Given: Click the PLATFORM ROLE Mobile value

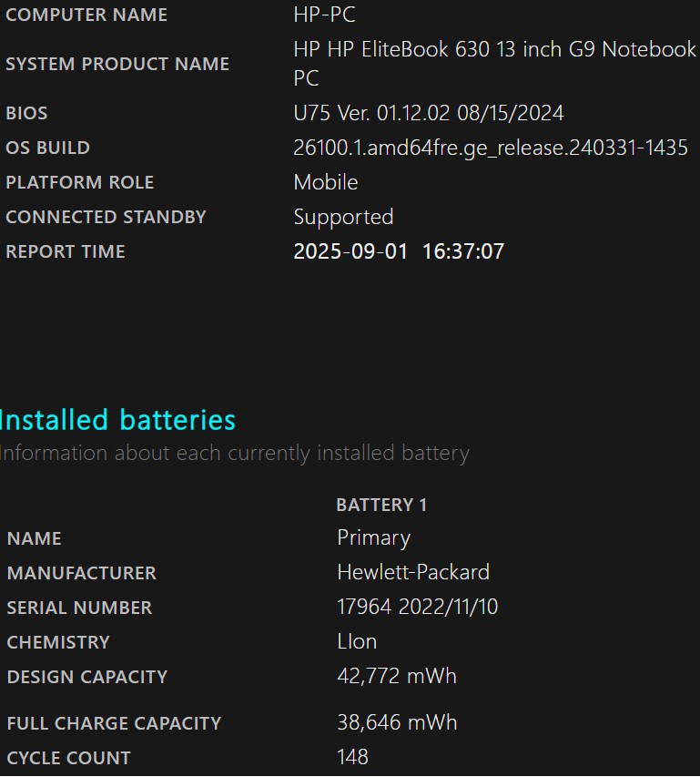Looking at the screenshot, I should click(x=325, y=182).
